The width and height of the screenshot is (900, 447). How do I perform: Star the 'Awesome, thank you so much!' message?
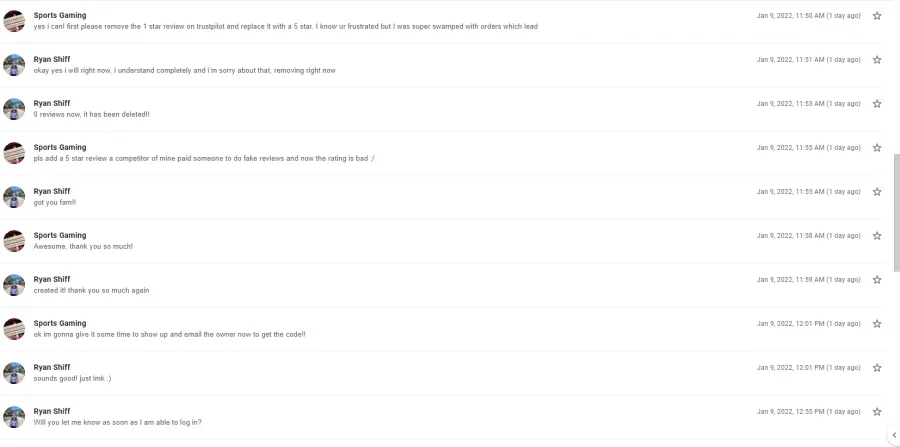click(876, 236)
